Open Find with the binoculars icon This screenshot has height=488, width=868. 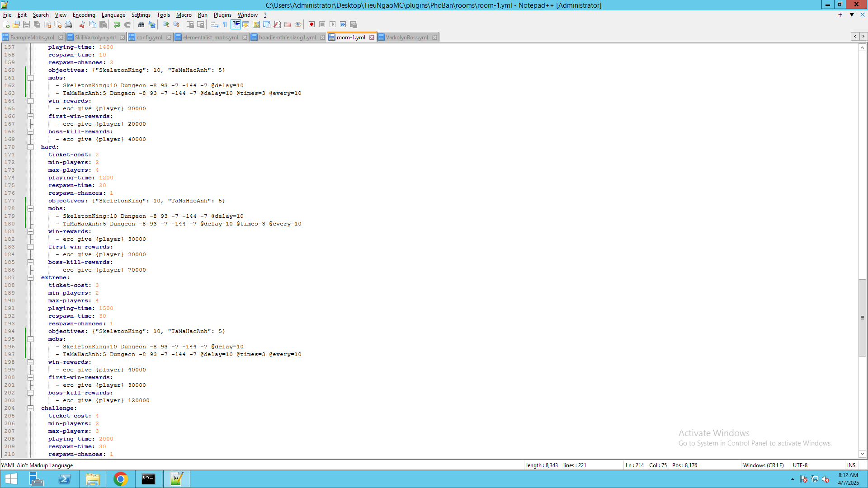tap(142, 24)
